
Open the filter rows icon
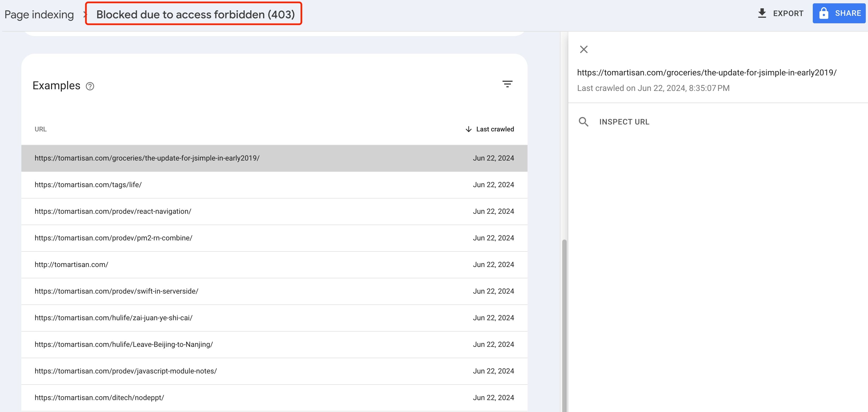click(507, 84)
